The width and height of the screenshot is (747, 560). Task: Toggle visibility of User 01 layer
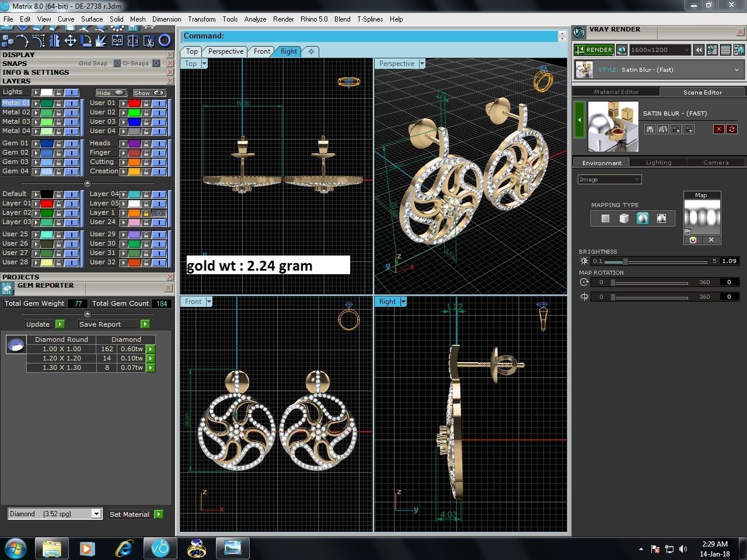[158, 103]
